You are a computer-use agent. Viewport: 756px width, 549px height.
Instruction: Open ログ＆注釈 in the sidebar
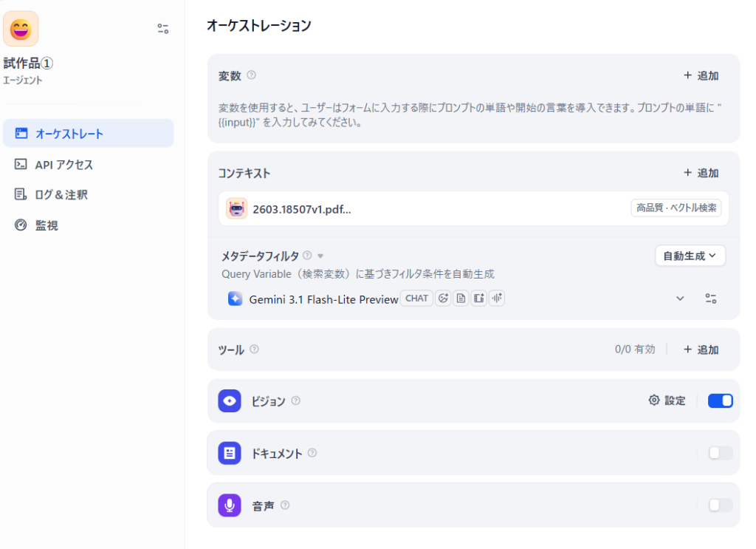[61, 195]
